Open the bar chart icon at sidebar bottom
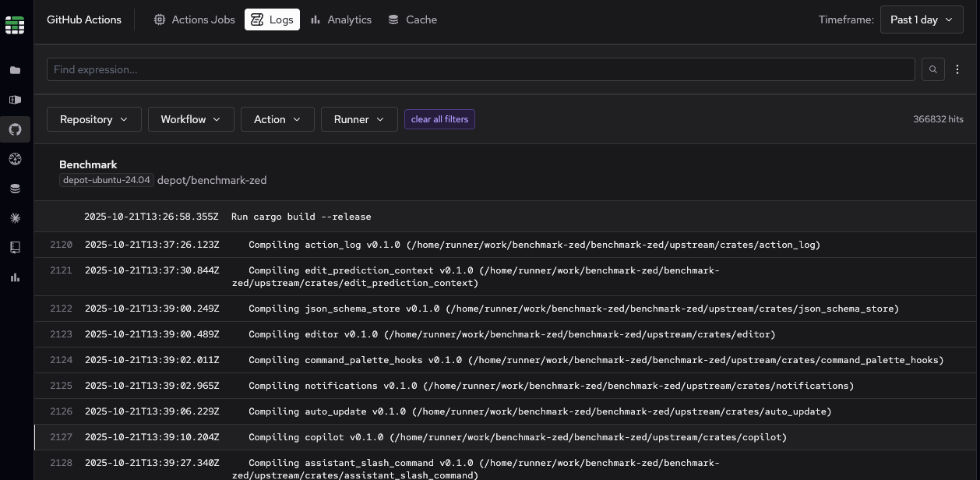Screen dimensions: 980x480 (x=15, y=277)
